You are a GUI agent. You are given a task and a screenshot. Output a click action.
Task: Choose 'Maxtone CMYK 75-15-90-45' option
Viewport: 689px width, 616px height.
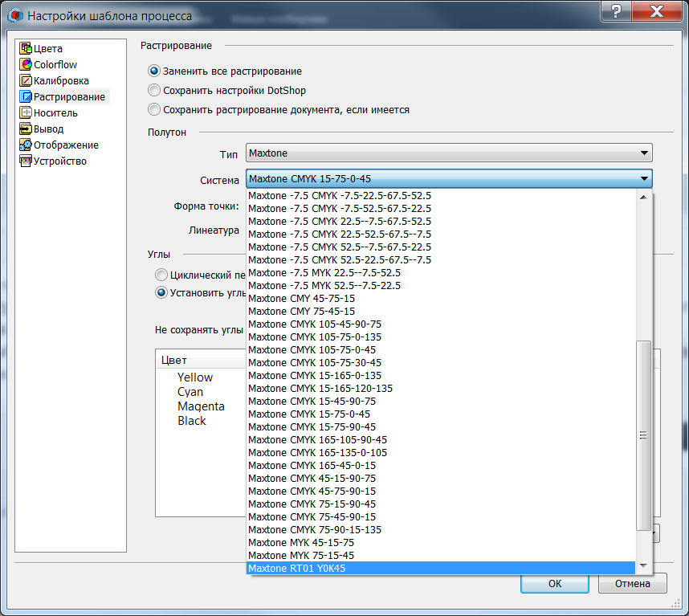tap(441, 504)
